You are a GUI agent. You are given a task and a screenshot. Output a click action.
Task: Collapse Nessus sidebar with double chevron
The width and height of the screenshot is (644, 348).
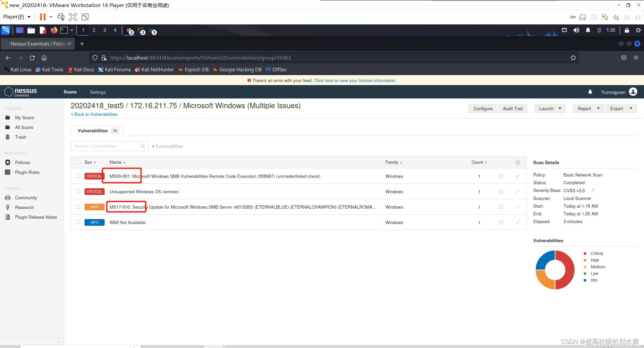pyautogui.click(x=59, y=342)
